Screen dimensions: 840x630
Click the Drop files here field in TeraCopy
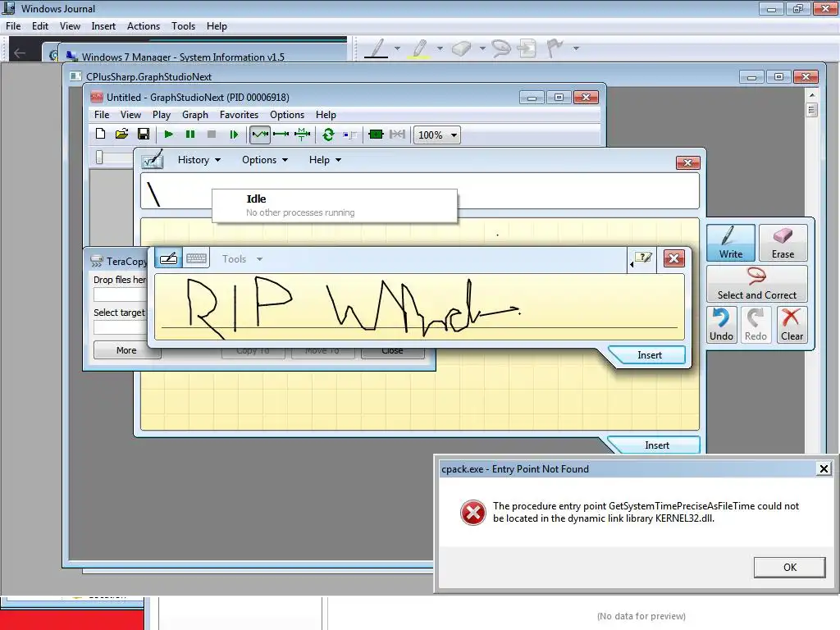pyautogui.click(x=121, y=294)
